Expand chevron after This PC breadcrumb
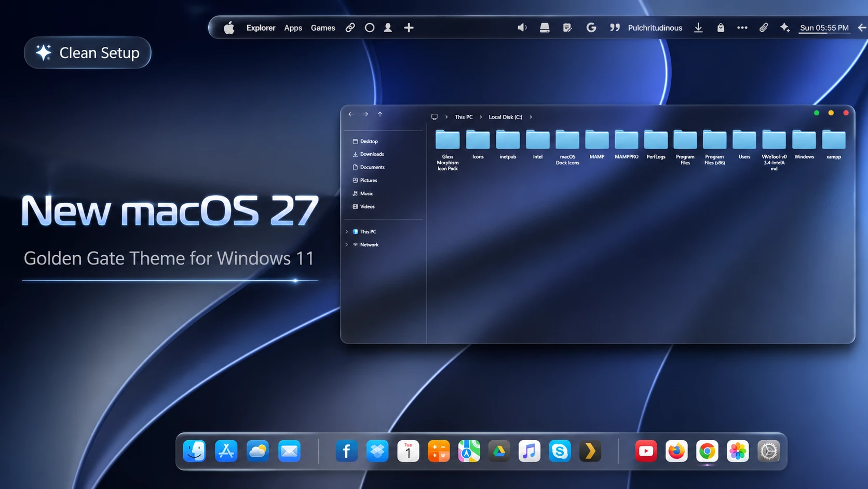868x489 pixels. 481,117
